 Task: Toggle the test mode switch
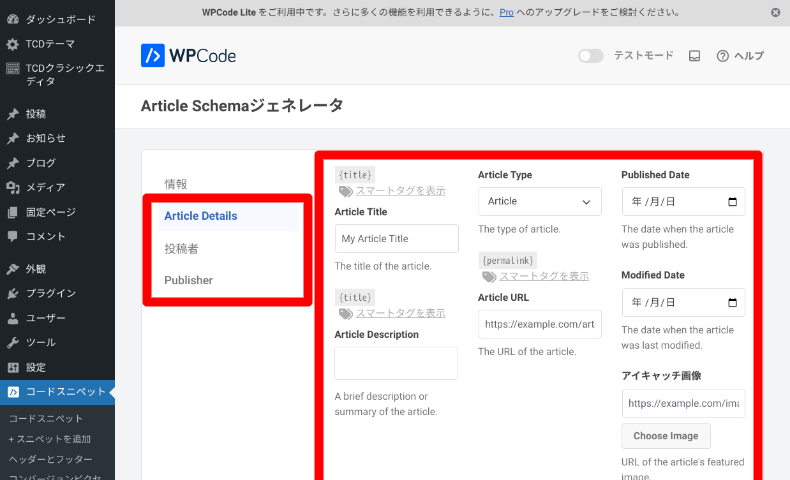pyautogui.click(x=590, y=56)
